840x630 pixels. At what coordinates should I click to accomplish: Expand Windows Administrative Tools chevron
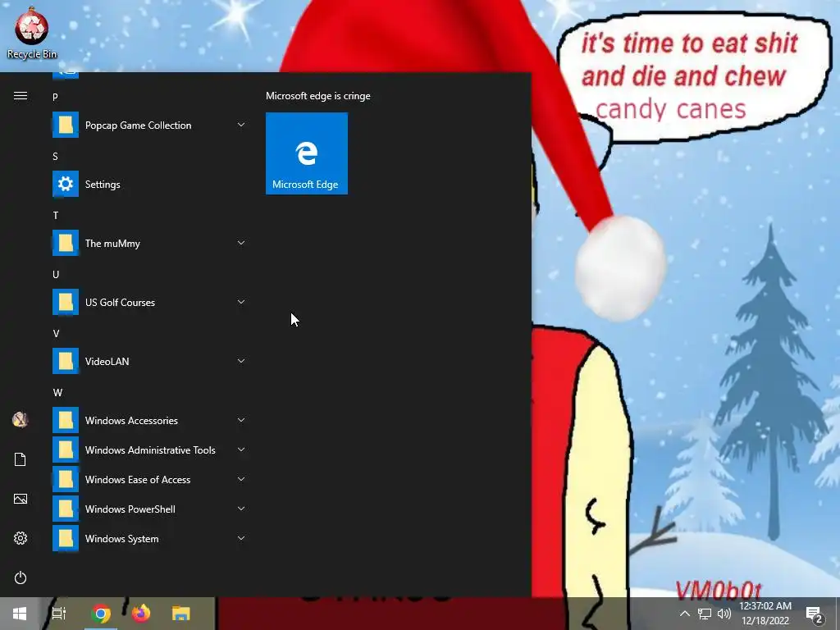point(241,450)
